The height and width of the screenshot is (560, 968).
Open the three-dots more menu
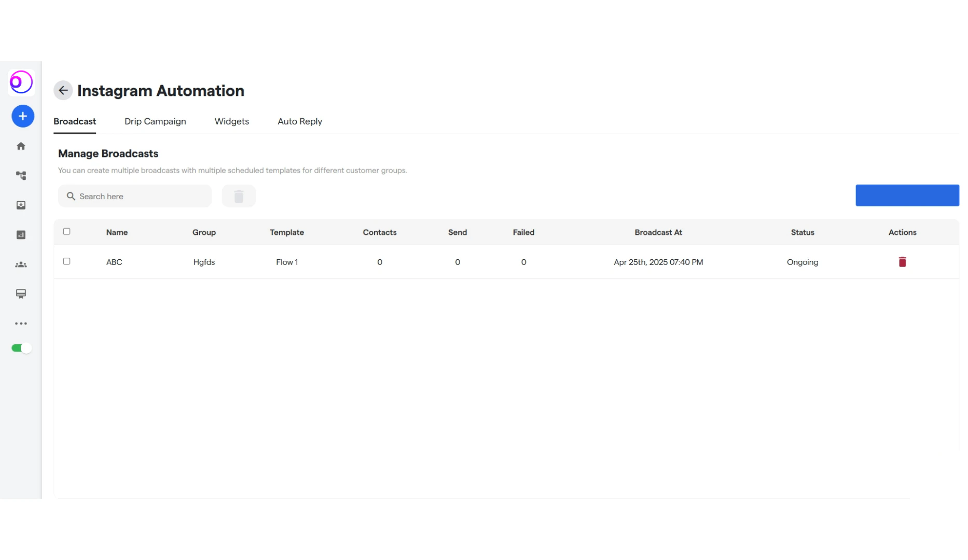coord(21,324)
